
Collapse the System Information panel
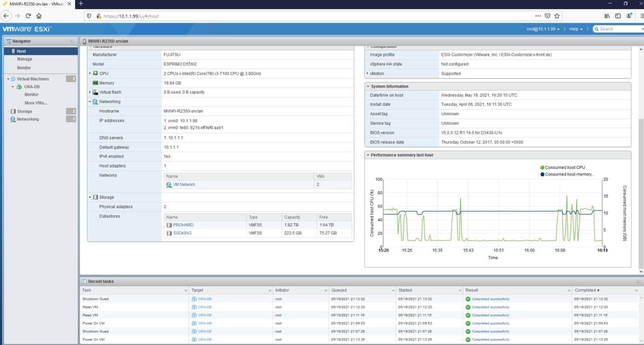(x=368, y=87)
